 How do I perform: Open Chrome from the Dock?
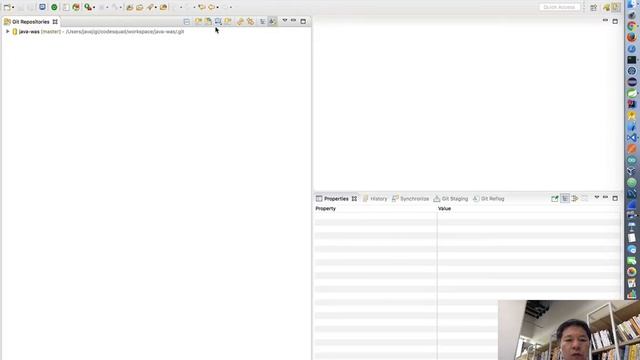point(632,26)
